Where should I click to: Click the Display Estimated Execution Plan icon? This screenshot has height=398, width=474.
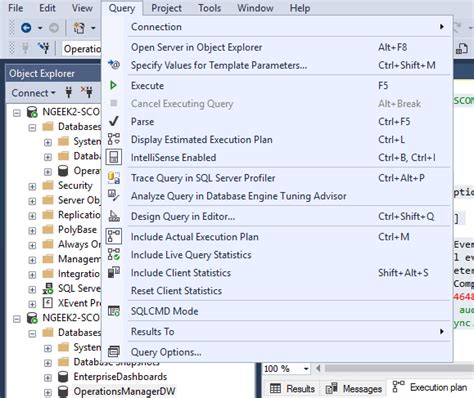coord(114,139)
